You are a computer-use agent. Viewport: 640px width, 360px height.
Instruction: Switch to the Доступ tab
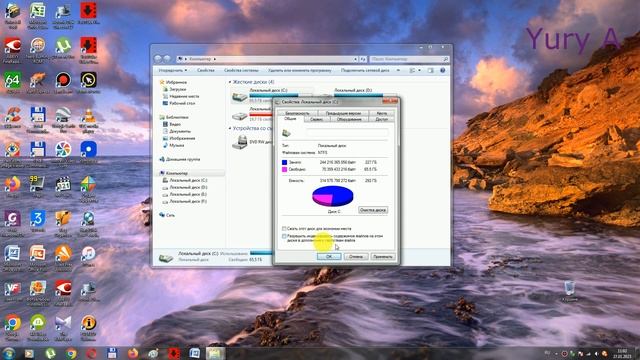click(x=382, y=120)
